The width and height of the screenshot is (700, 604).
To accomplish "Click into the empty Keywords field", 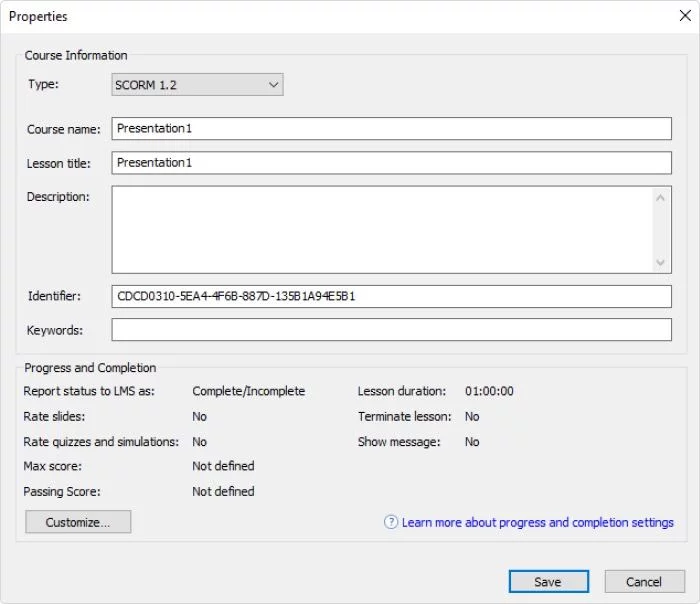I will point(392,330).
